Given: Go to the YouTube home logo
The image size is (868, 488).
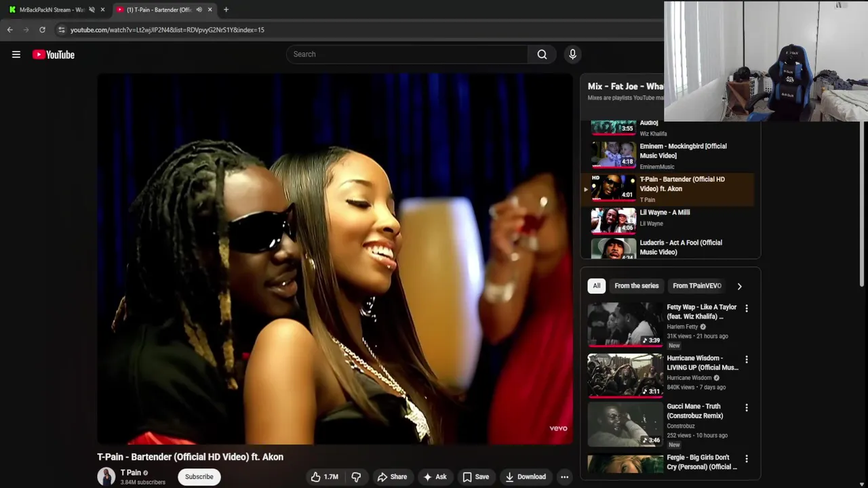Looking at the screenshot, I should [x=54, y=55].
